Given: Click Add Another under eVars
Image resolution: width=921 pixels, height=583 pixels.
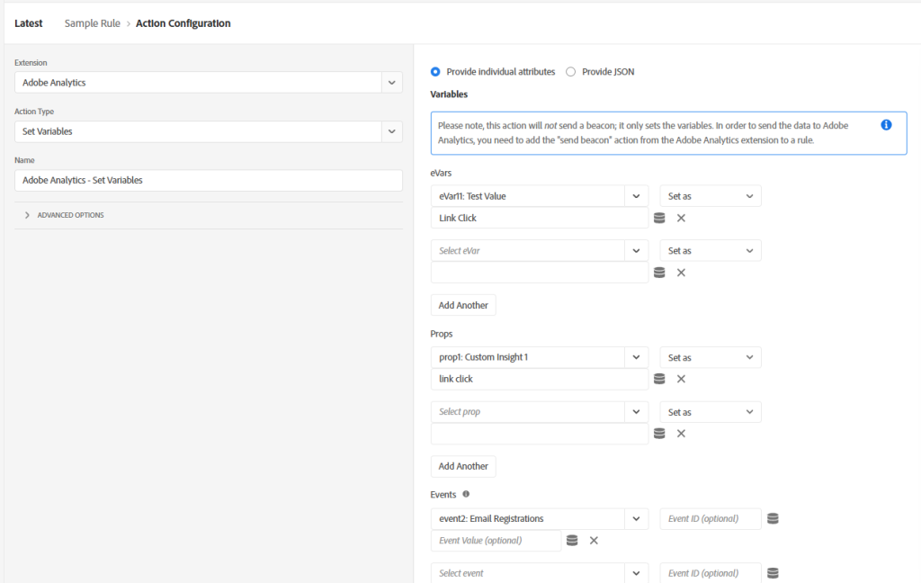Looking at the screenshot, I should (463, 305).
